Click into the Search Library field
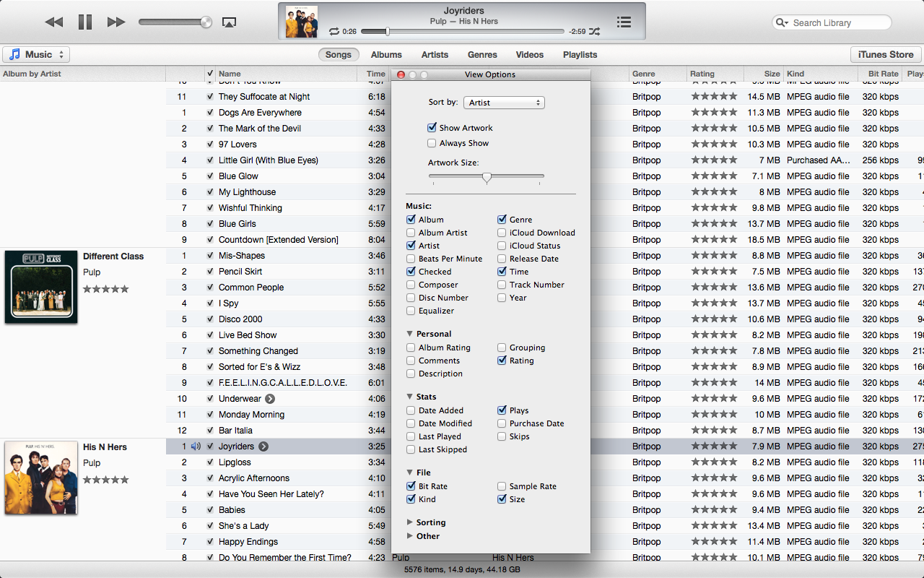The image size is (924, 578). pyautogui.click(x=832, y=22)
